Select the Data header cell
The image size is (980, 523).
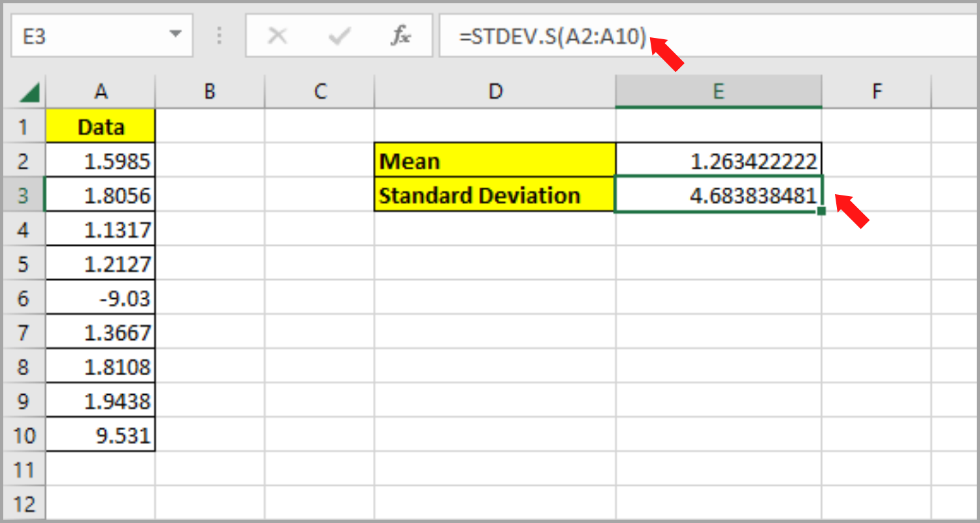pyautogui.click(x=101, y=126)
